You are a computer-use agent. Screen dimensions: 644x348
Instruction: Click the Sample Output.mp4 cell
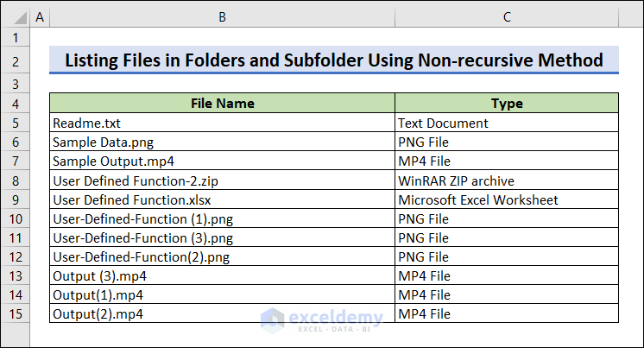pos(222,161)
